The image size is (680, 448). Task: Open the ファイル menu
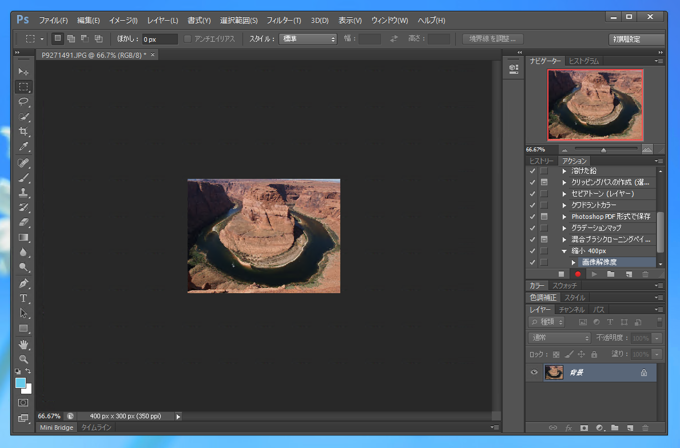pos(53,20)
